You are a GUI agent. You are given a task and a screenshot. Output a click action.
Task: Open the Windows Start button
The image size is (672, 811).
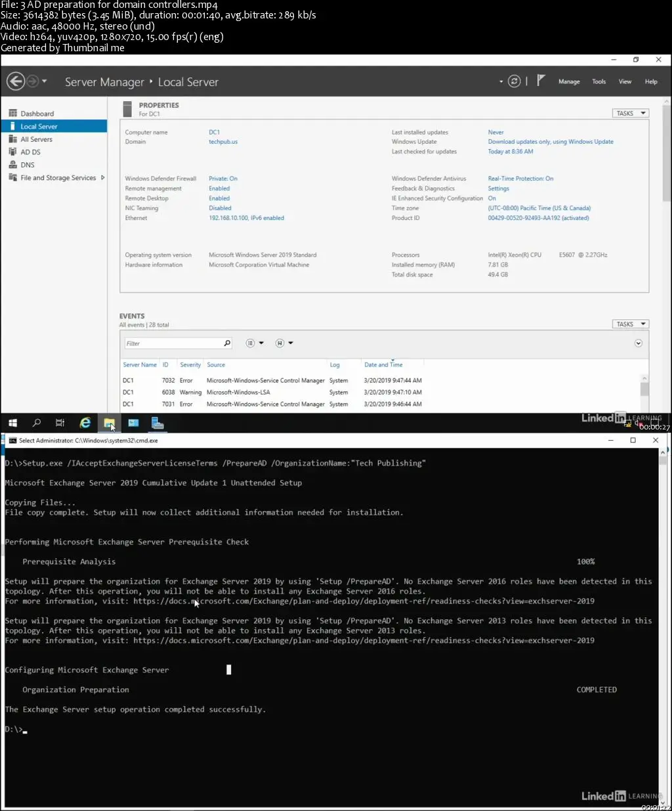coord(12,423)
